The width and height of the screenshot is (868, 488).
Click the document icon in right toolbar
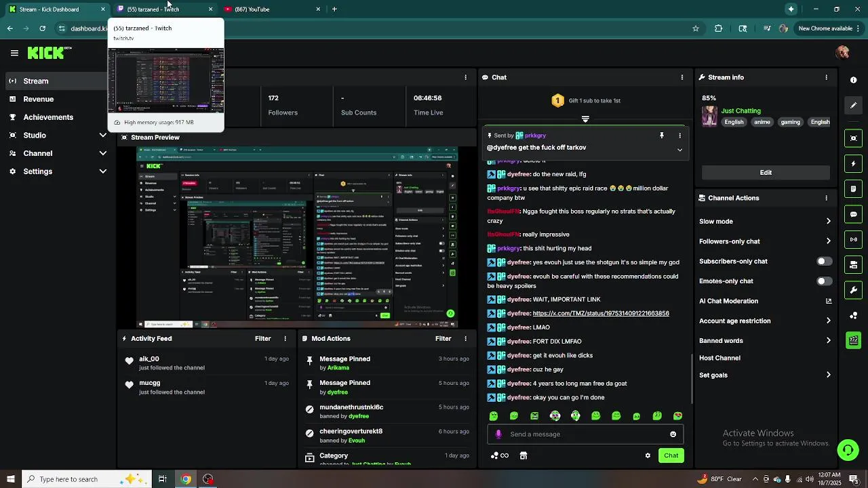pos(853,189)
